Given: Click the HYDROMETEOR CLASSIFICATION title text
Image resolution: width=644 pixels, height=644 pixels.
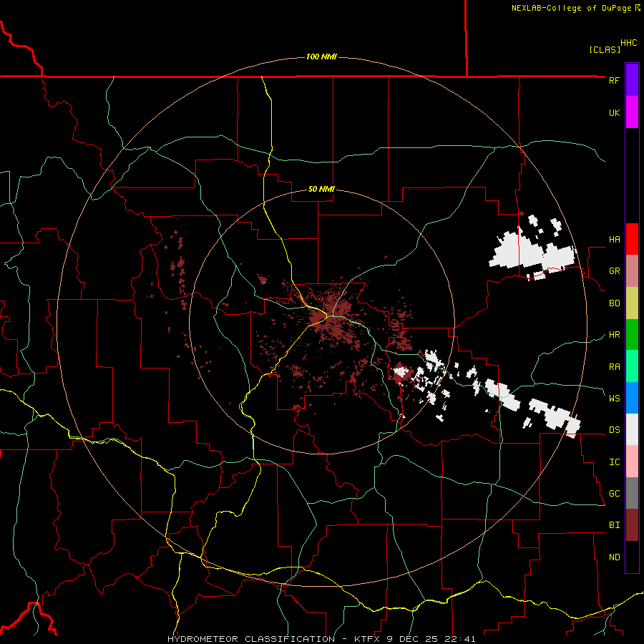Looking at the screenshot, I should coord(251,639).
